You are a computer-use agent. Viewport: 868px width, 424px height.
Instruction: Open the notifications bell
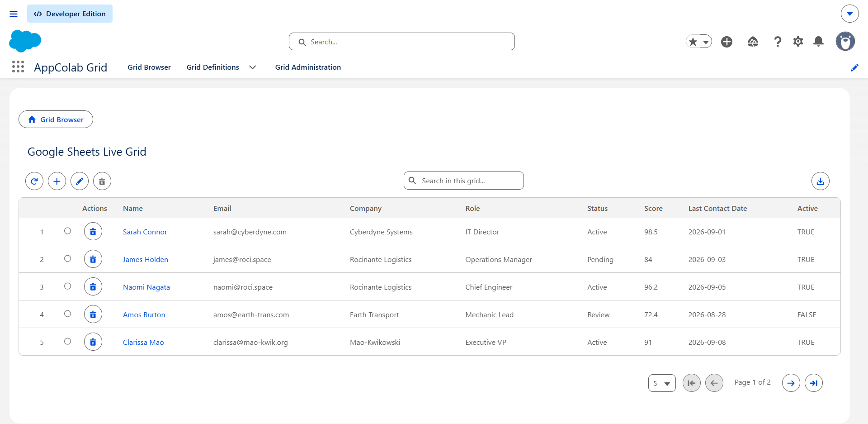click(x=818, y=42)
